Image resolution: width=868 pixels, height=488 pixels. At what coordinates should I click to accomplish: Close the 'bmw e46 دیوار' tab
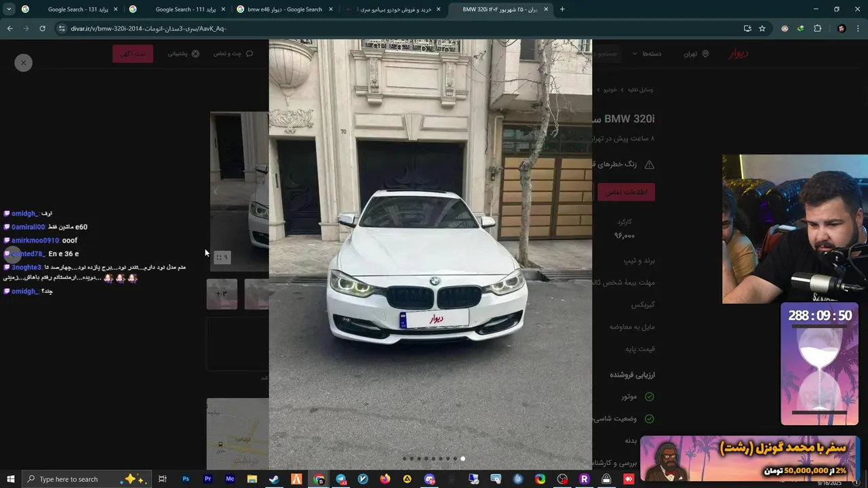[x=331, y=9]
